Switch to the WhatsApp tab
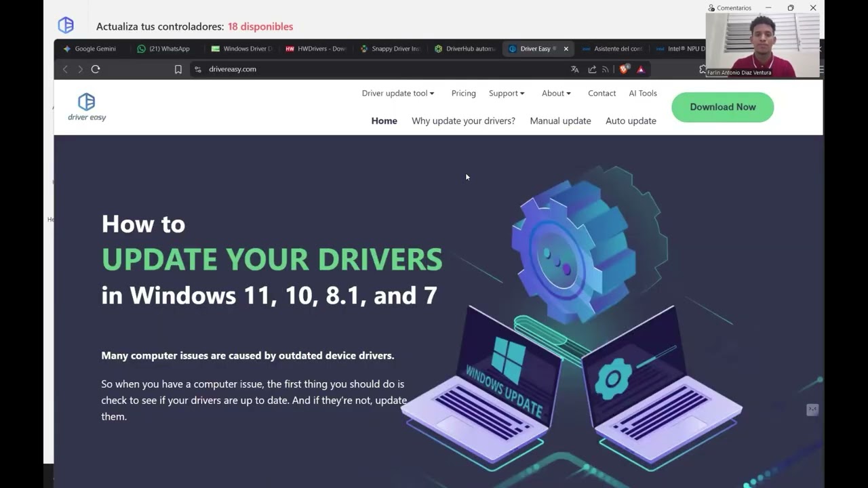This screenshot has width=868, height=488. 163,49
